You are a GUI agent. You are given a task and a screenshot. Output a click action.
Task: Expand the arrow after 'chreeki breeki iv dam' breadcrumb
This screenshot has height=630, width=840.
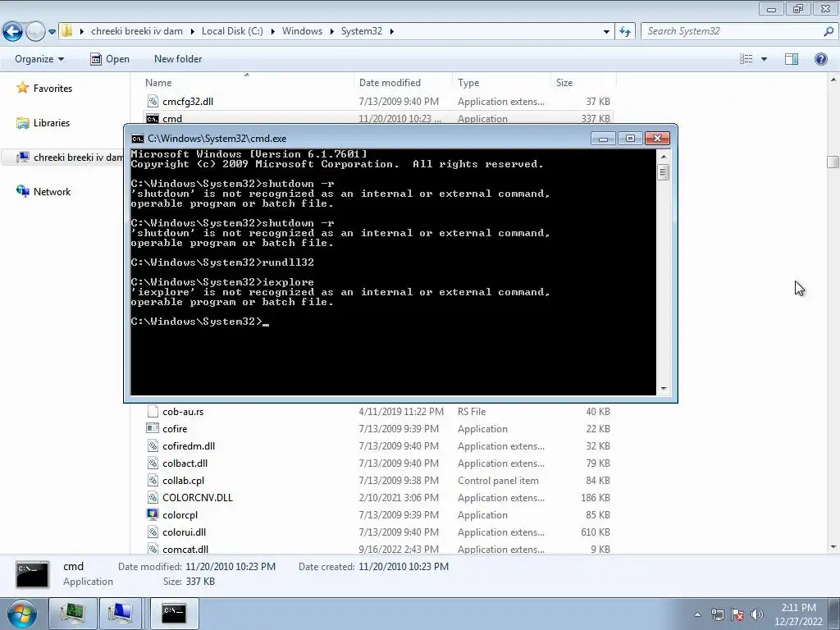point(190,32)
